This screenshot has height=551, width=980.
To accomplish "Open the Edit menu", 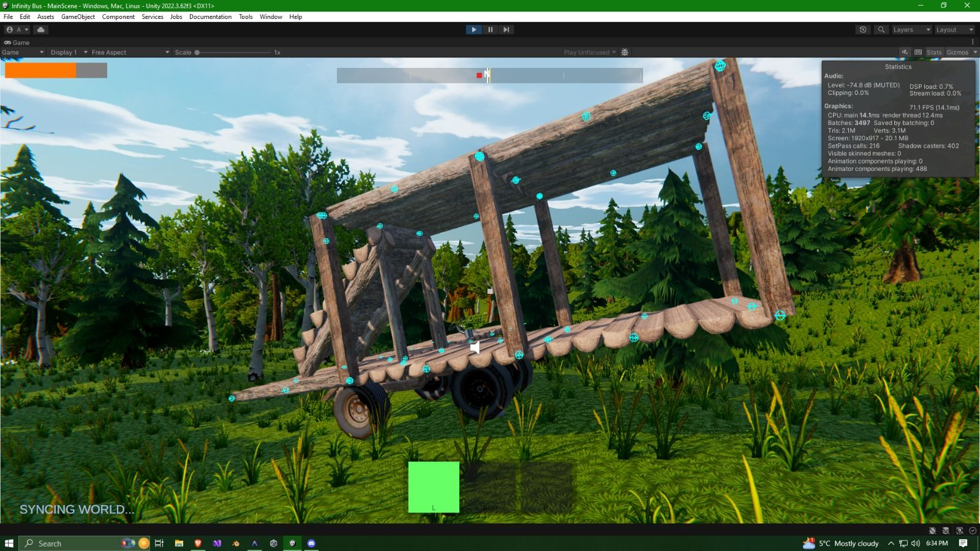I will click(25, 17).
